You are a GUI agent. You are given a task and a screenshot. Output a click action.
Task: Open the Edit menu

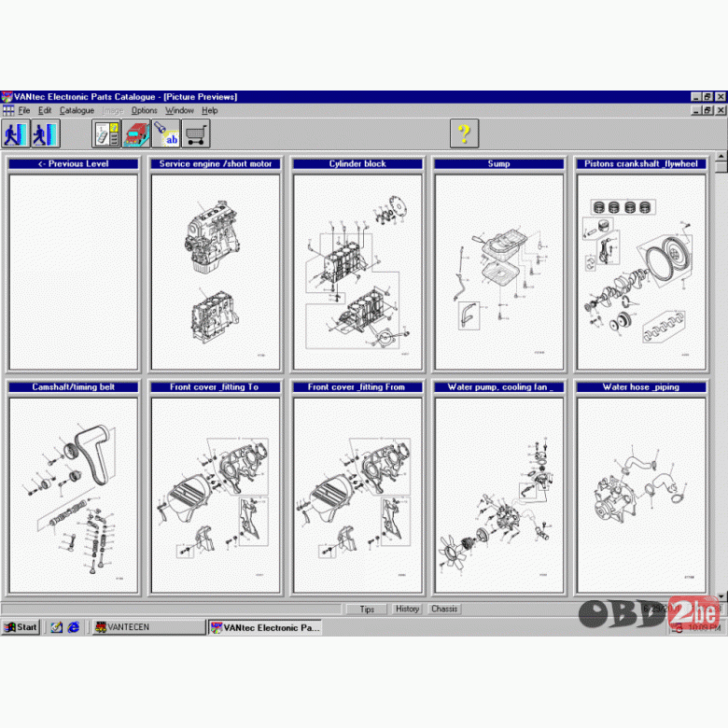coord(45,110)
